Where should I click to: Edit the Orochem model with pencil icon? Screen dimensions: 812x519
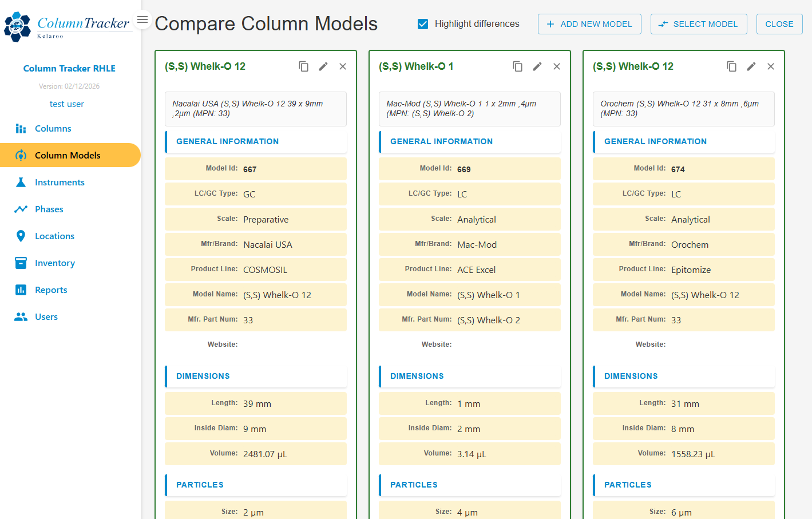(x=751, y=66)
